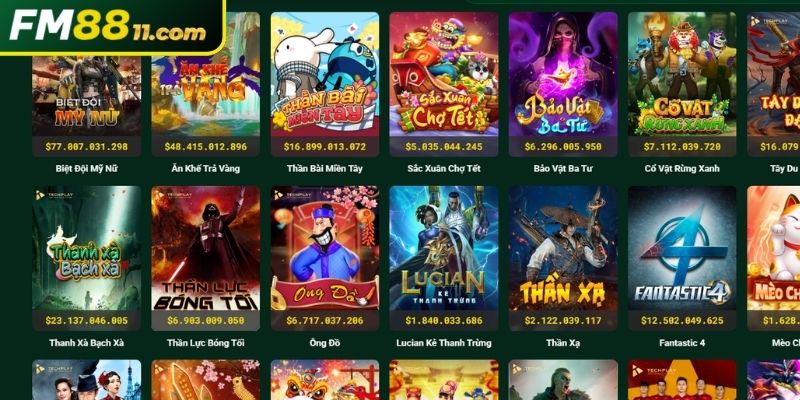This screenshot has height=400, width=800.
Task: Click the Tây Du game thumbnail at right edge
Action: tap(773, 74)
